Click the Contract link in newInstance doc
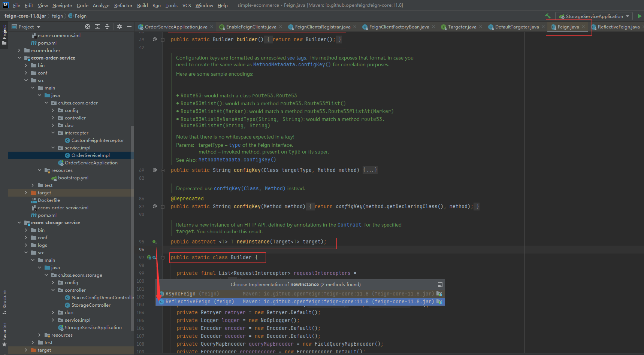 coord(349,225)
